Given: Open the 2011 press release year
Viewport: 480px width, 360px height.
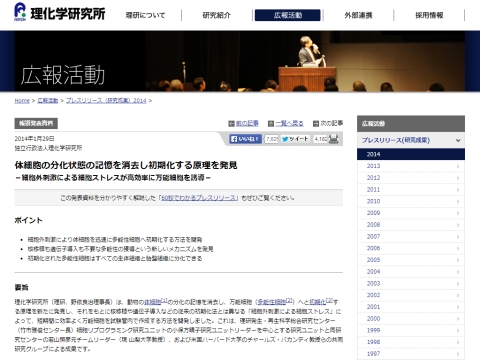Looking at the screenshot, I should click(411, 190).
